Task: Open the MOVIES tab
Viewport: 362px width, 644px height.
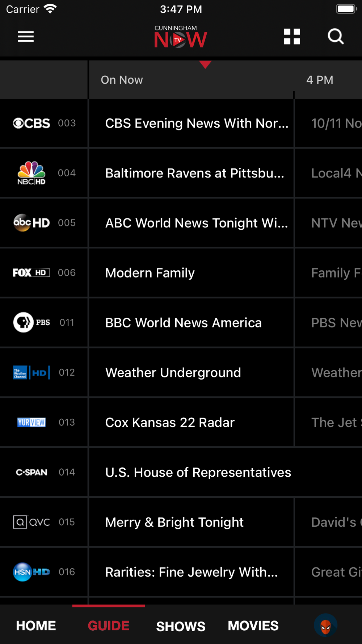Action: [253, 626]
